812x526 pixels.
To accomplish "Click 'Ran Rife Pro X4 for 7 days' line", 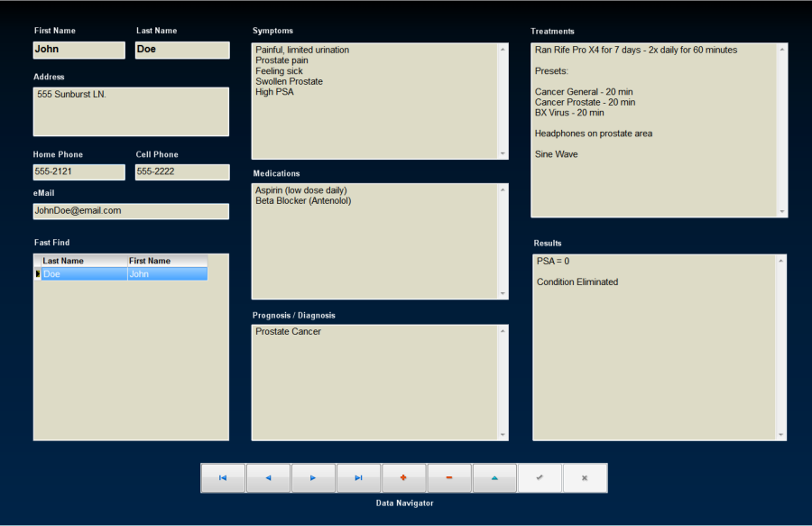I will [x=636, y=50].
